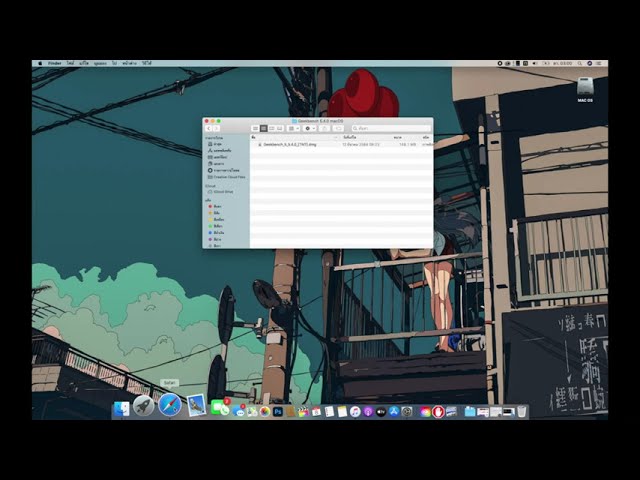Select the orange tag in the sidebar
The height and width of the screenshot is (480, 640).
[x=216, y=213]
